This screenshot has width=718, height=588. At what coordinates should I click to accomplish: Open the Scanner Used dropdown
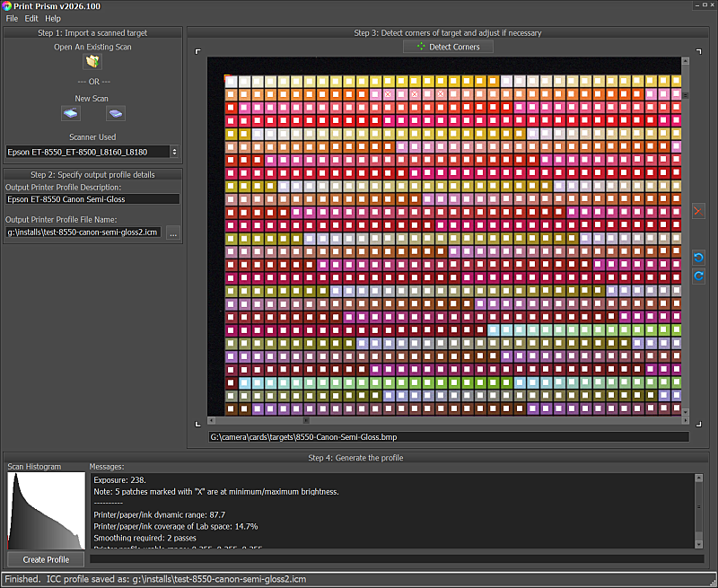(x=85, y=152)
